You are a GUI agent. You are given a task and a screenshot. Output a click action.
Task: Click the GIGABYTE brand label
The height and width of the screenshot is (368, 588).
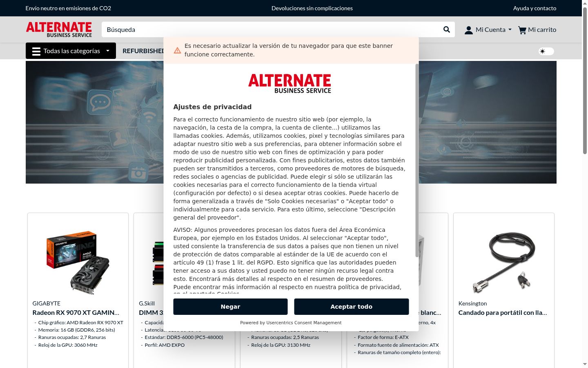coord(46,303)
